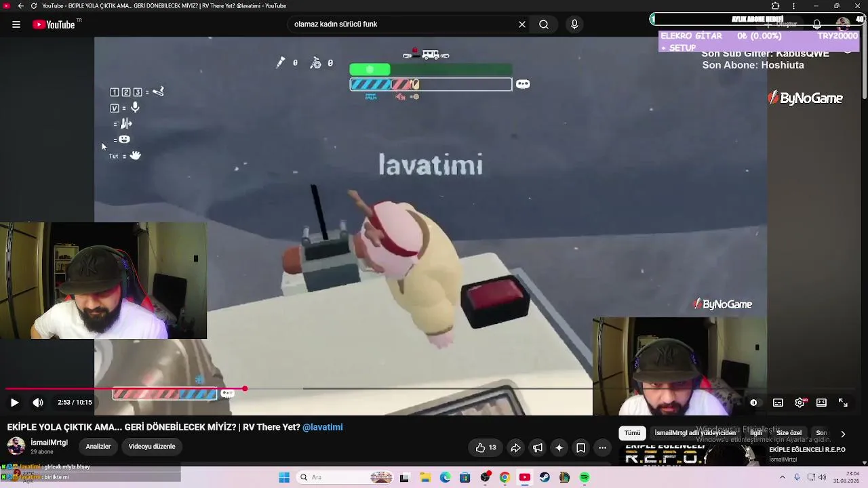Viewport: 868px width, 488px height.
Task: Click the YouTube account avatar
Action: point(843,24)
